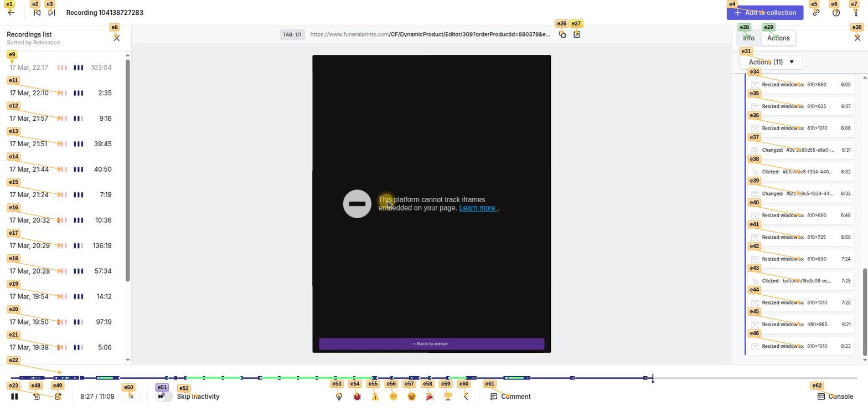Close the Info/Actions side panel
Image resolution: width=868 pixels, height=411 pixels.
857,38
